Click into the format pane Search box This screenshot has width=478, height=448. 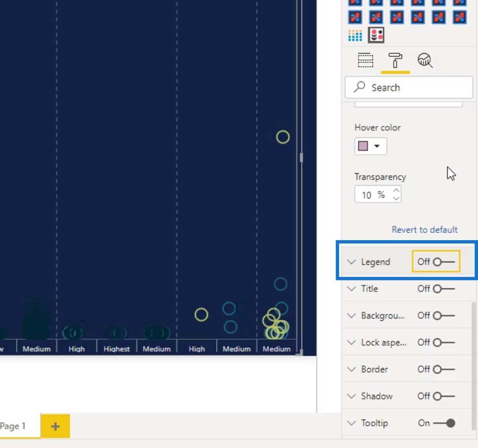coord(408,88)
